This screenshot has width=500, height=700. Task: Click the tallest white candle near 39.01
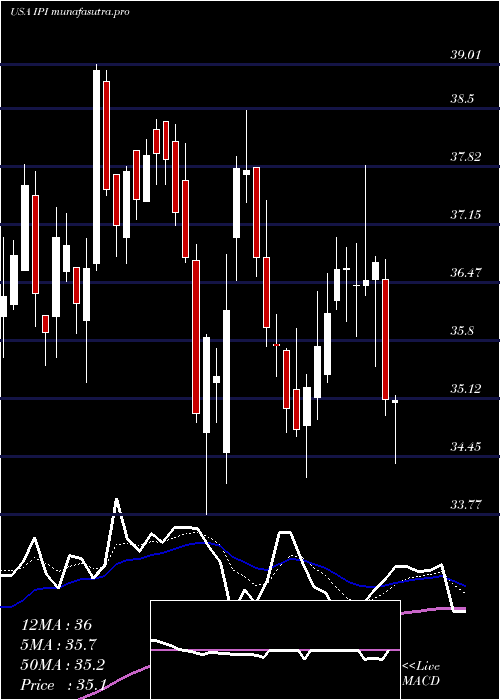tap(96, 167)
